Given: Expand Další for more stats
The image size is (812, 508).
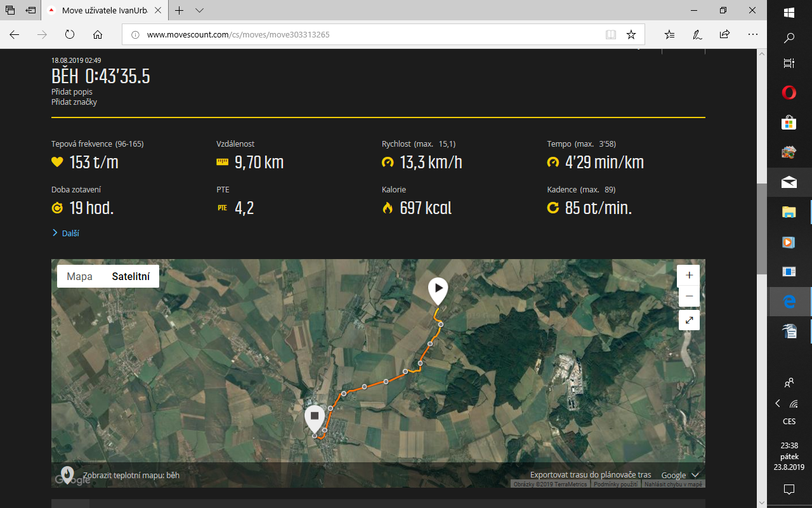Looking at the screenshot, I should pos(66,233).
